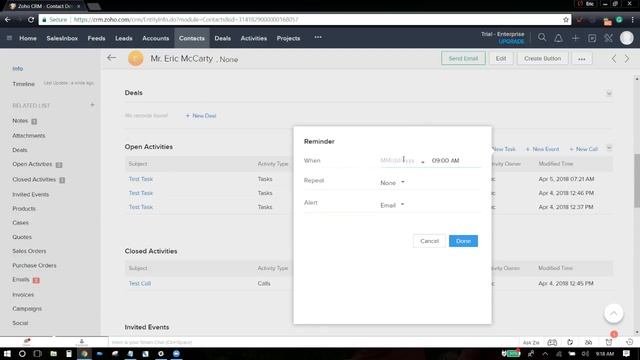Click the scroll-to-top round button
The height and width of the screenshot is (360, 640).
tap(613, 313)
